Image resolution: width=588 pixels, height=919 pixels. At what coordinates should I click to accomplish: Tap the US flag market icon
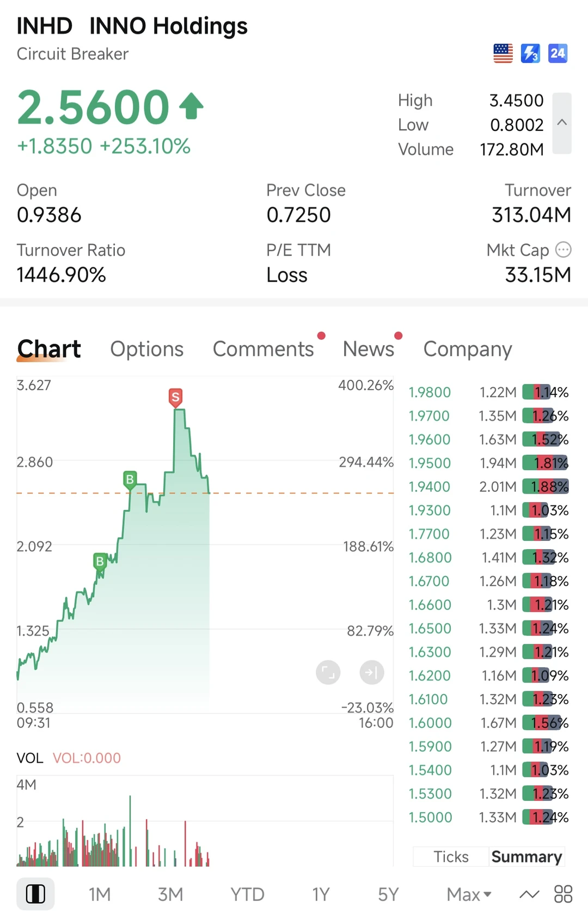click(503, 53)
